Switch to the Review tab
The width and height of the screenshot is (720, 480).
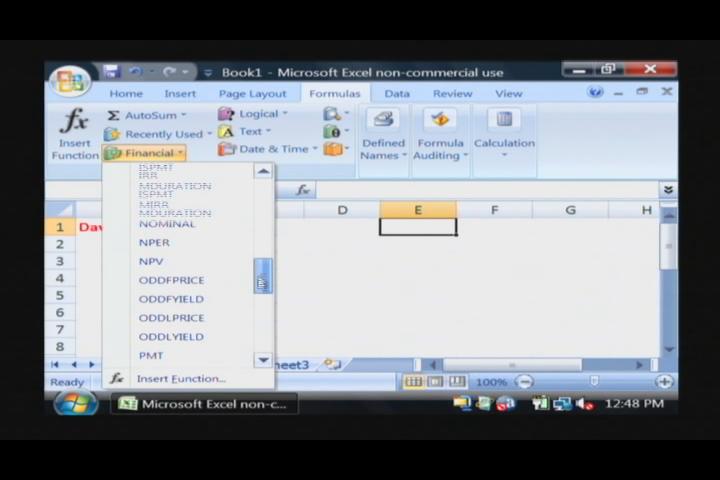[x=452, y=94]
